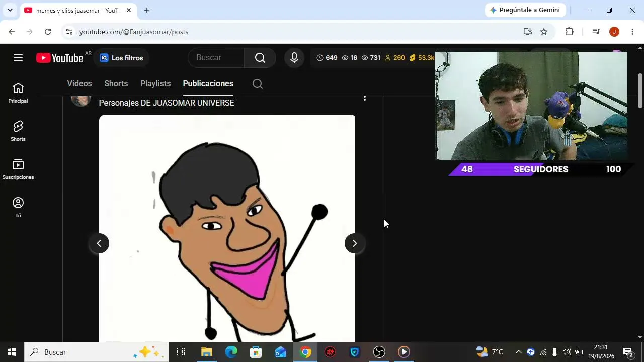The image size is (644, 362).
Task: Open the Chrome tab search dropdown
Action: point(10,10)
